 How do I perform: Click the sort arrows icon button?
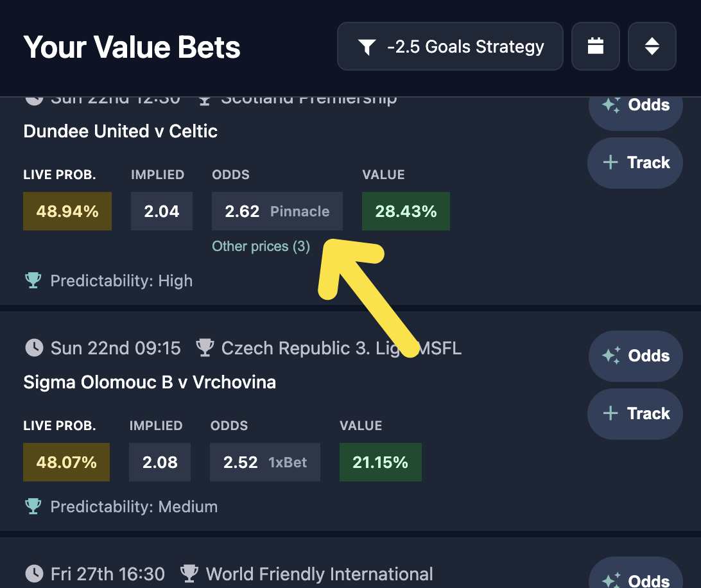[x=652, y=46]
